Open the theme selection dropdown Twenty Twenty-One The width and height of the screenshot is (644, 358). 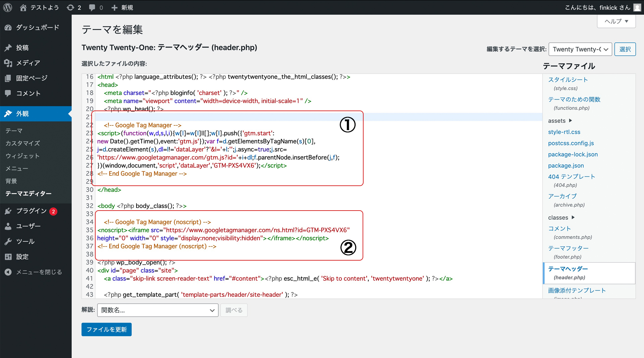[580, 49]
